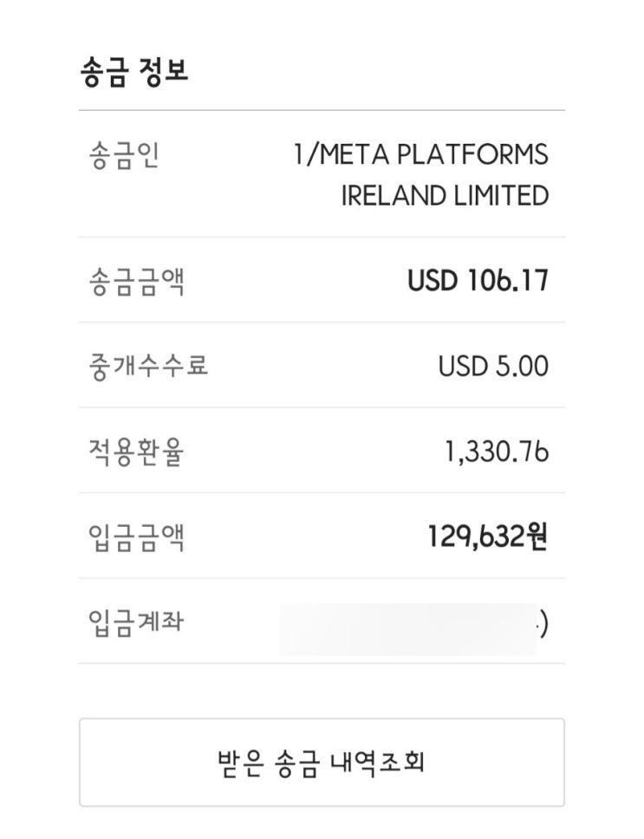Select the 중개수수료 label

coord(147,366)
